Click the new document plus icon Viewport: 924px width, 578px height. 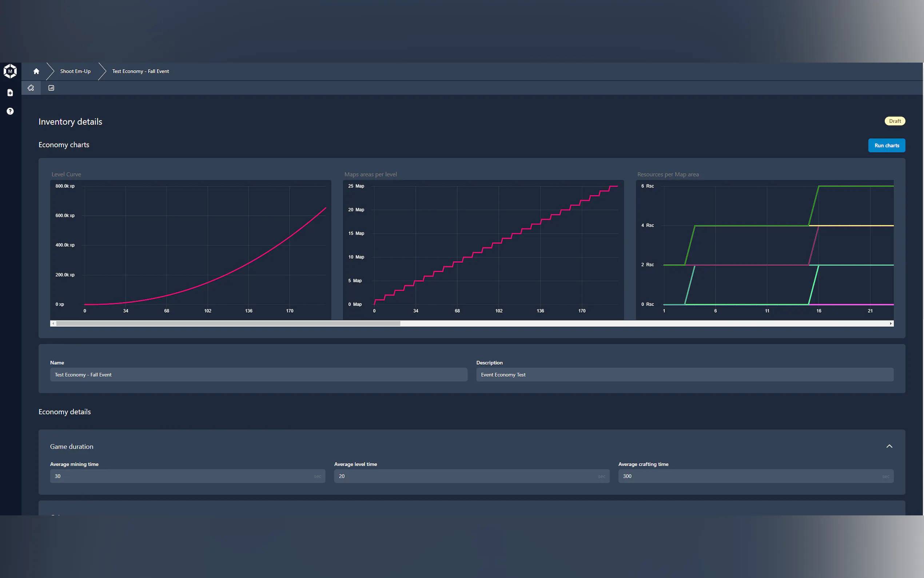(10, 93)
